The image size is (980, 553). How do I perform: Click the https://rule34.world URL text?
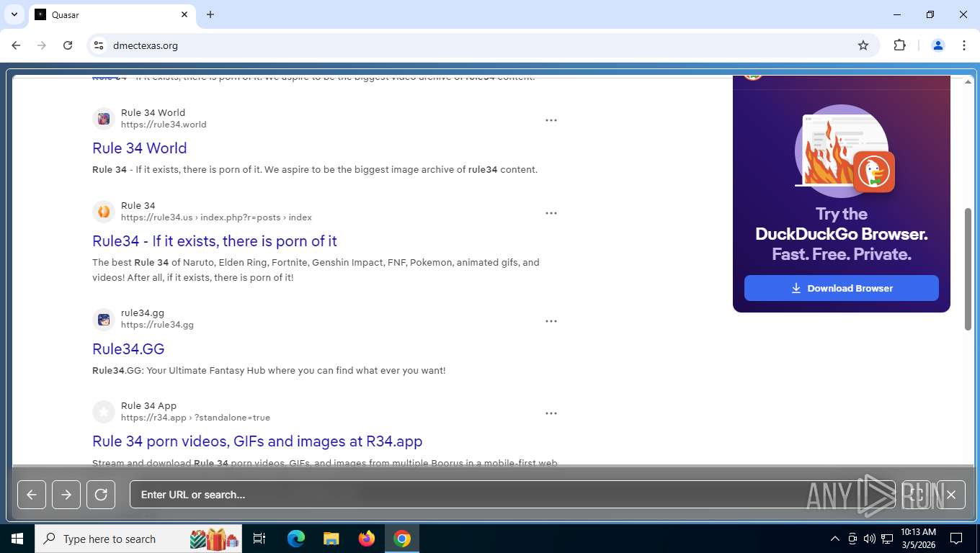pos(164,125)
